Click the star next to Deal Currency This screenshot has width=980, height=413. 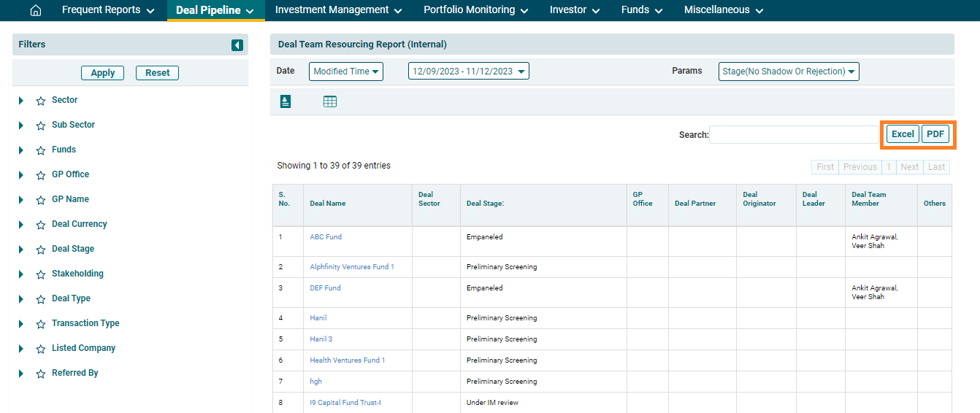click(x=41, y=225)
